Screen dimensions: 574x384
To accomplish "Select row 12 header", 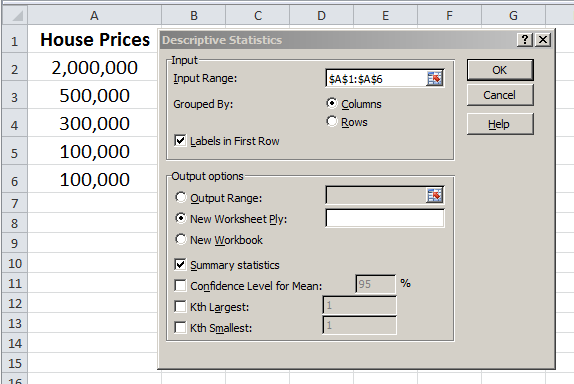I will [x=15, y=303].
